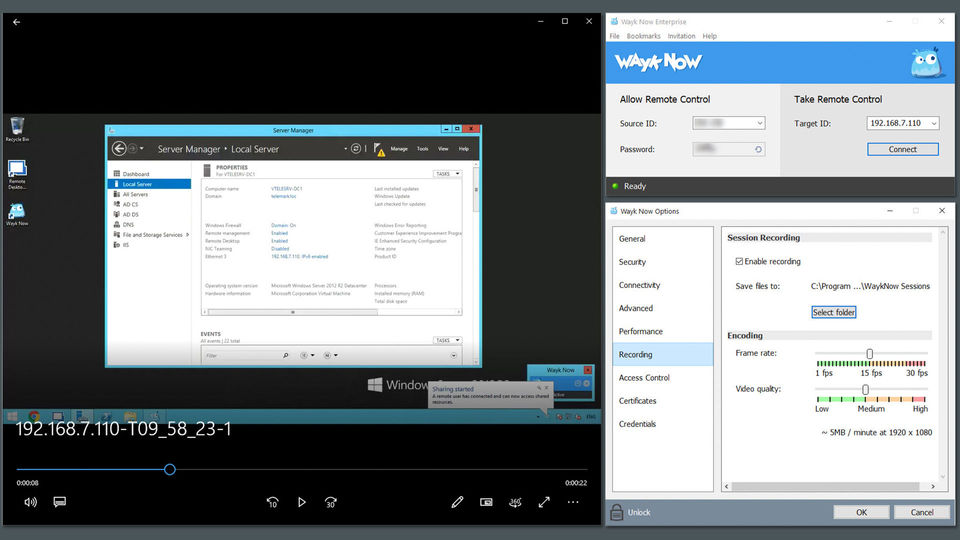Open subtitles and captions menu

(59, 502)
